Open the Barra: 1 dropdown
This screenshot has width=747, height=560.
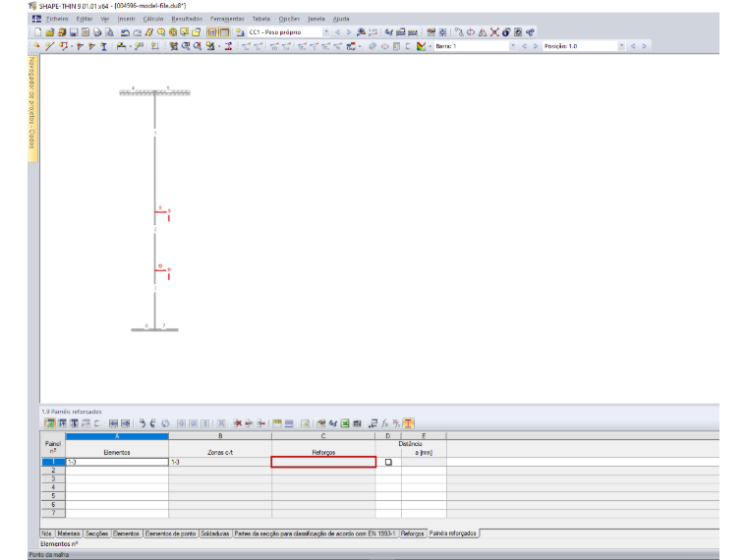[x=513, y=46]
